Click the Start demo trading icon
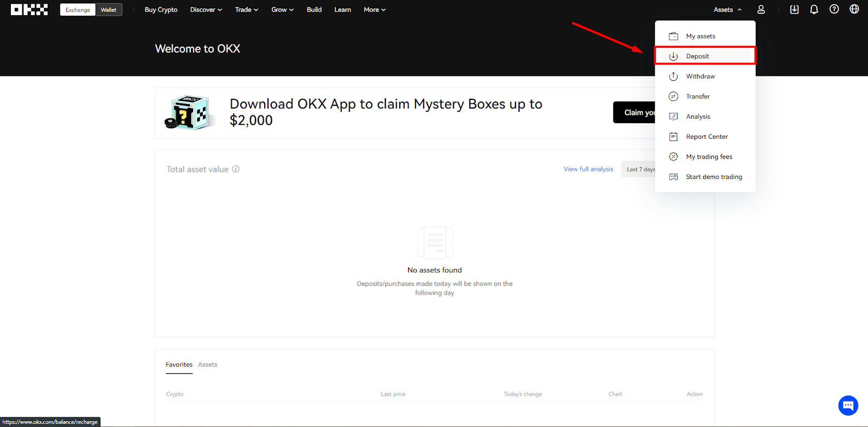This screenshot has width=868, height=427. point(673,177)
